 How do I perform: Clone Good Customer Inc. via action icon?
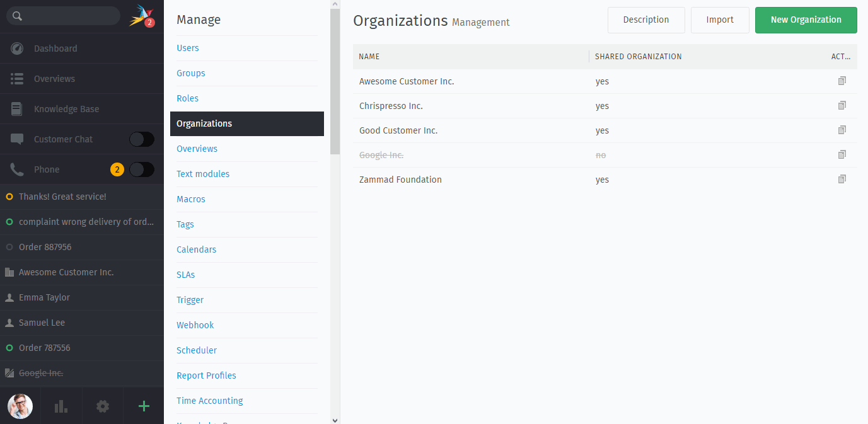click(x=842, y=130)
